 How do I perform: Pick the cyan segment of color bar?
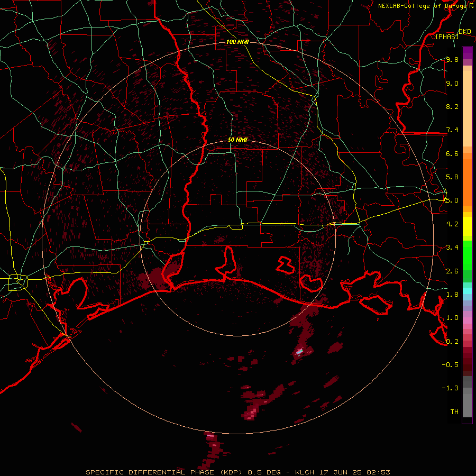click(x=467, y=291)
